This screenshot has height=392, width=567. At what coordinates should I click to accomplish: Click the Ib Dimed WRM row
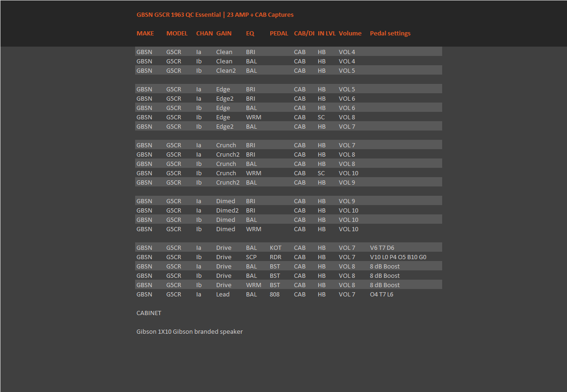coord(288,229)
